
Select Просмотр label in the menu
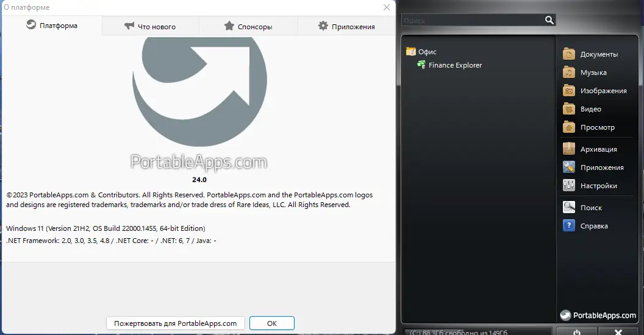tap(598, 127)
